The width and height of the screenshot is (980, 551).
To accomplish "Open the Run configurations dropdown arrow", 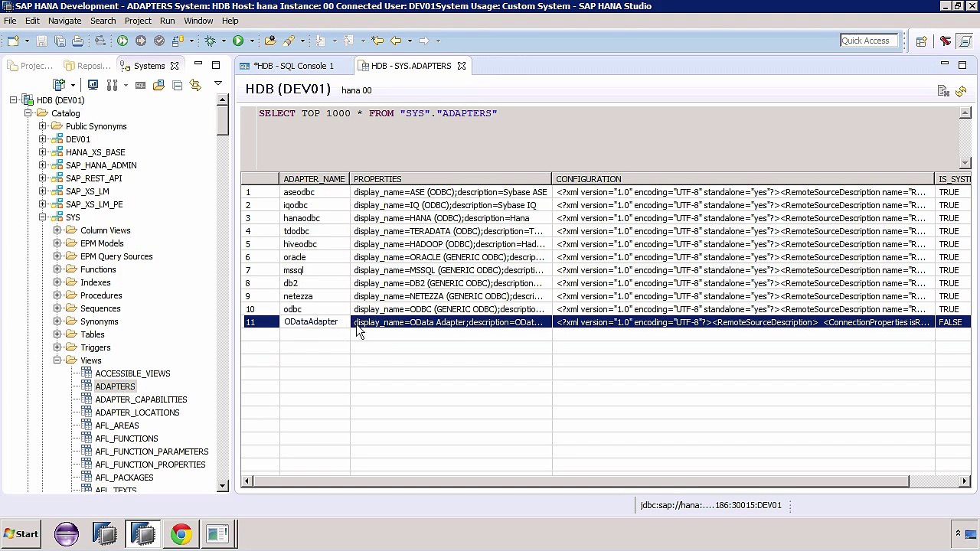I will coord(251,41).
